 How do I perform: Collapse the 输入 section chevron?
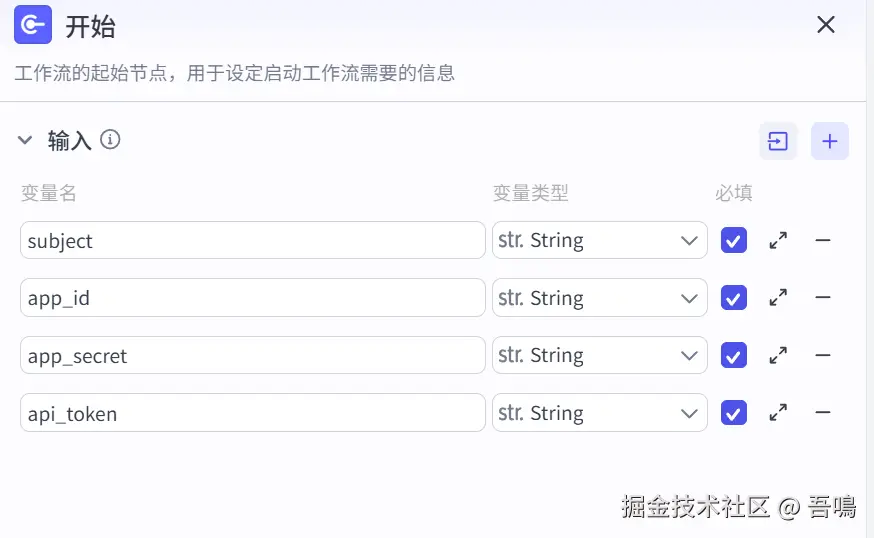[26, 141]
